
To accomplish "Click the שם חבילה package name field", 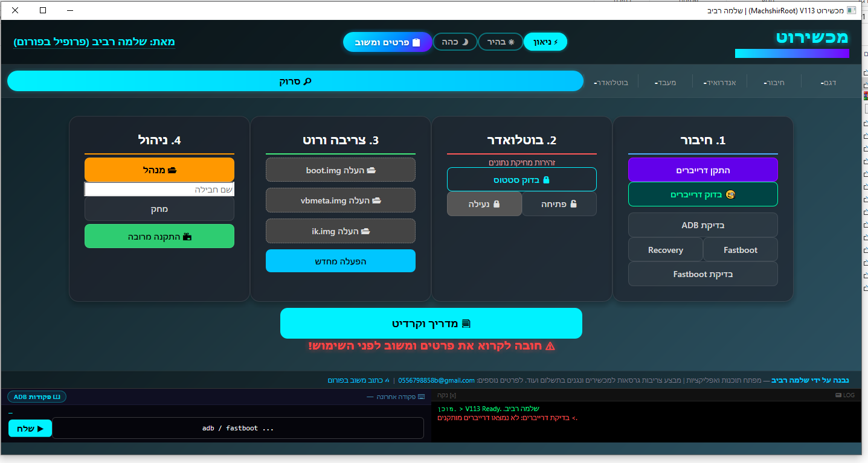I will pos(159,190).
